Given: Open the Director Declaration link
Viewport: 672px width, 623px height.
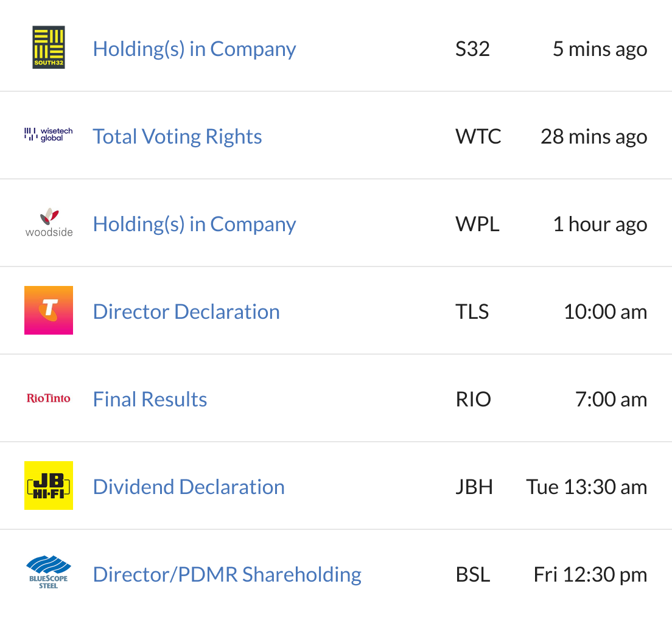Looking at the screenshot, I should coord(186,311).
